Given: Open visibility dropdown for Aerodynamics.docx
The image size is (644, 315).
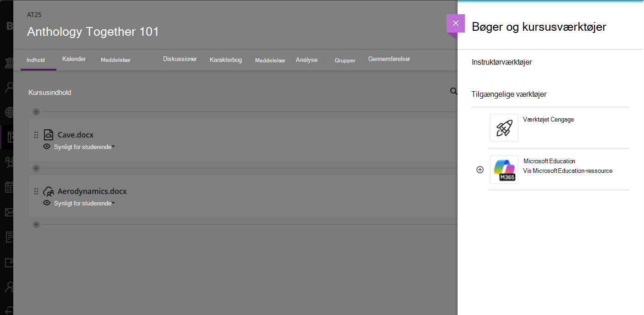Looking at the screenshot, I should point(84,203).
